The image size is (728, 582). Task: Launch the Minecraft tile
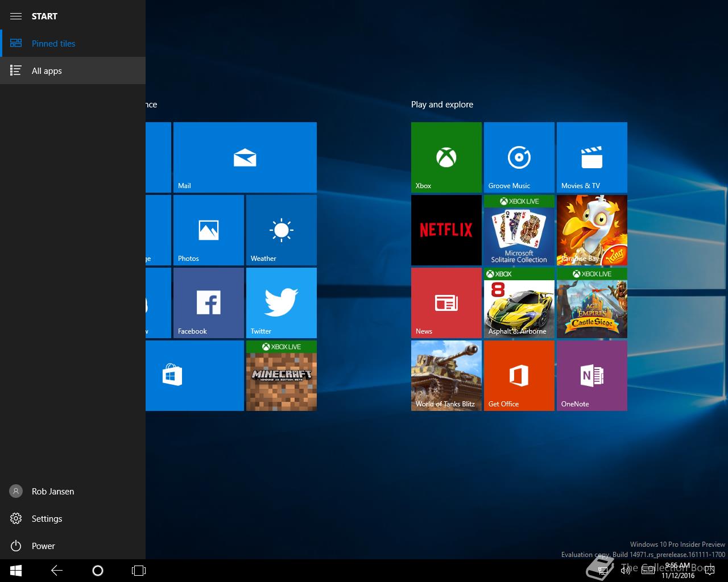click(x=282, y=376)
